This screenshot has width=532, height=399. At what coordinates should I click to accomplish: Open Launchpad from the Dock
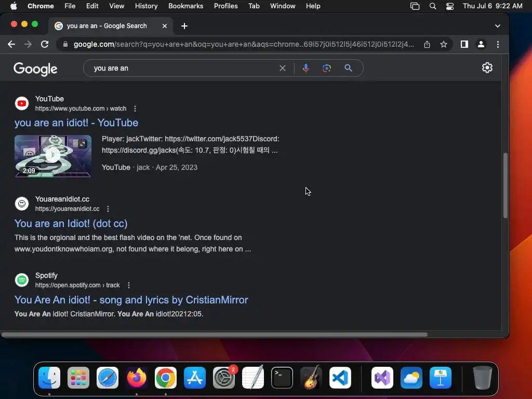(x=78, y=378)
